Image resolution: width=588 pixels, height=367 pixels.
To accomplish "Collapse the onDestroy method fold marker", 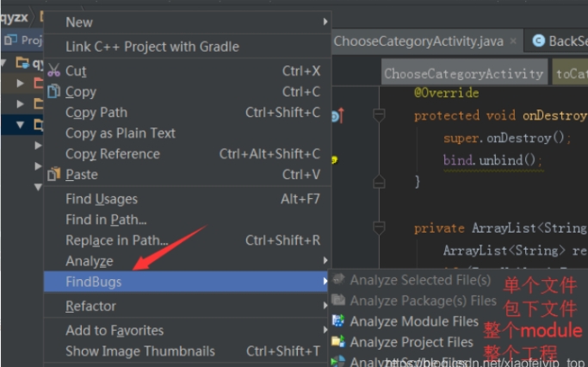I will tap(379, 115).
